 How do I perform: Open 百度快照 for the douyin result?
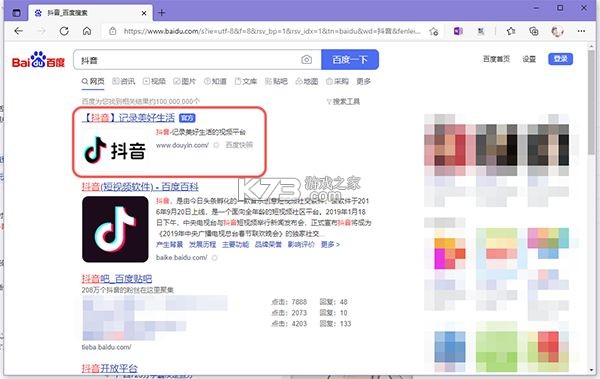[239, 145]
